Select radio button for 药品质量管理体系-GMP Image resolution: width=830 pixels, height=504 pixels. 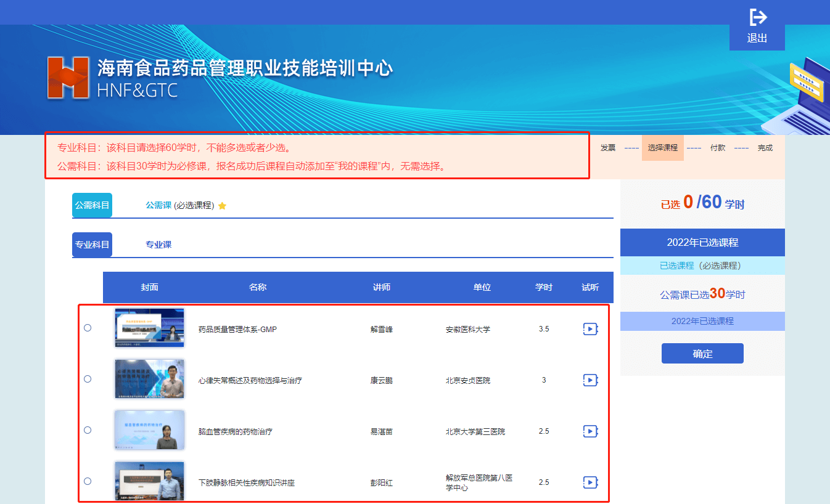[x=88, y=328]
